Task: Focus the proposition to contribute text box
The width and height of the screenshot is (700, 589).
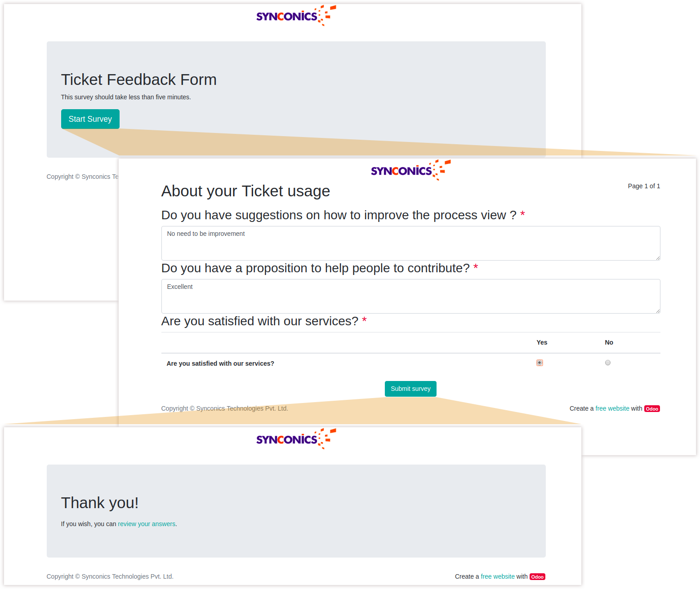Action: point(410,296)
